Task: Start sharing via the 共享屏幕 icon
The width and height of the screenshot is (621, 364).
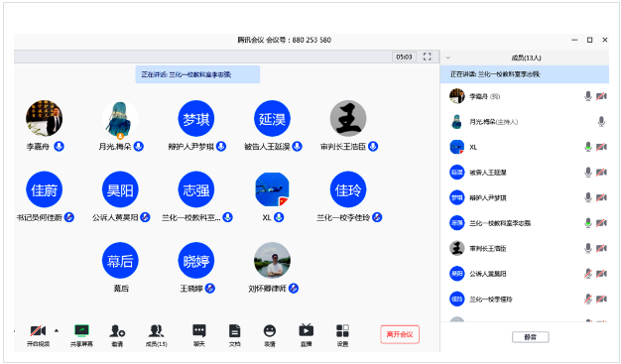Action: pyautogui.click(x=81, y=330)
